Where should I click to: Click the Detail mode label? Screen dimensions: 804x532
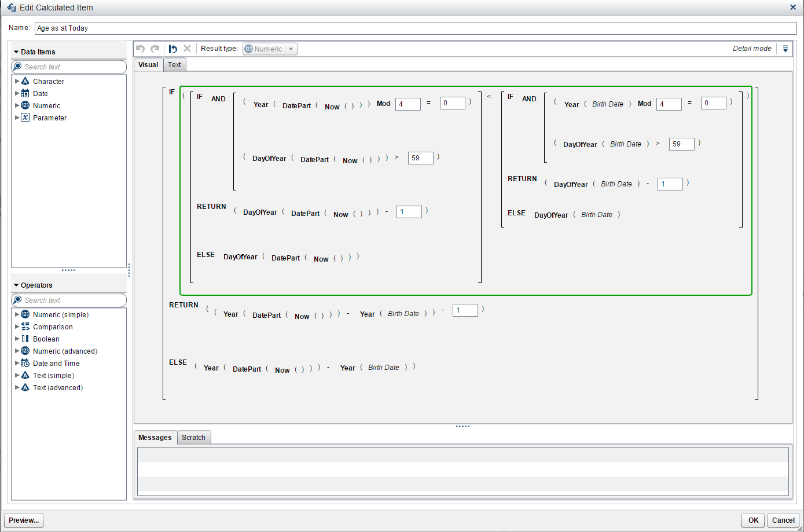point(752,49)
